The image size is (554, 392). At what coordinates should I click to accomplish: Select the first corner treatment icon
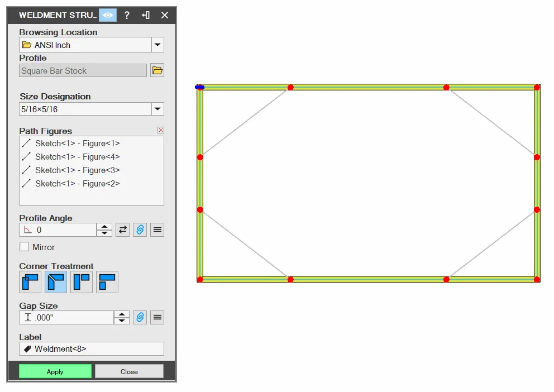(x=30, y=282)
